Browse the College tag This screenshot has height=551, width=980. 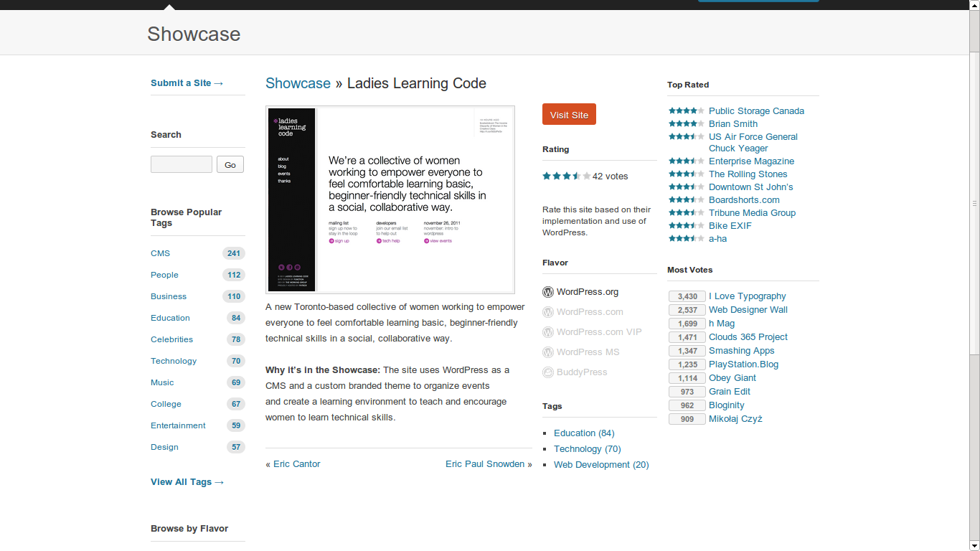coord(166,404)
